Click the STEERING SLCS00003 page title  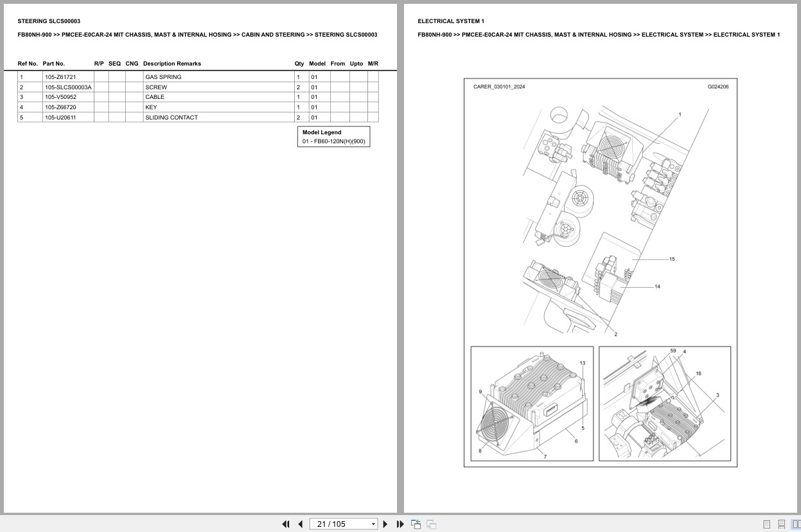(x=49, y=21)
